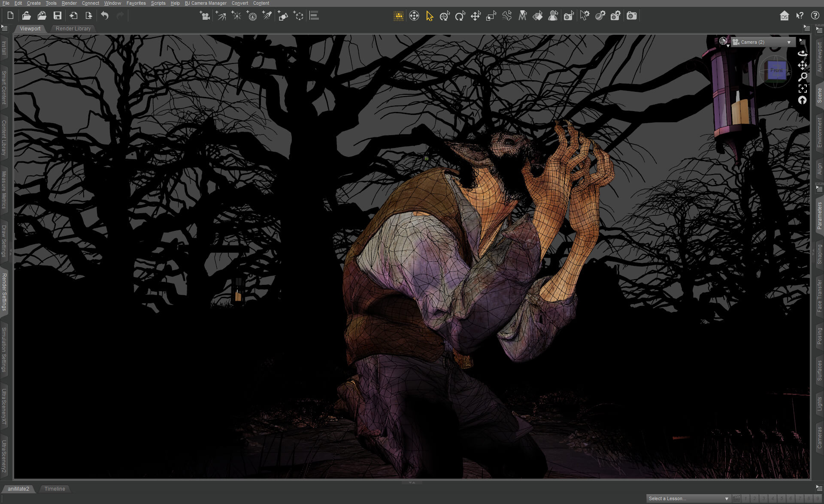Open the draw style sphere dropdown

[724, 42]
